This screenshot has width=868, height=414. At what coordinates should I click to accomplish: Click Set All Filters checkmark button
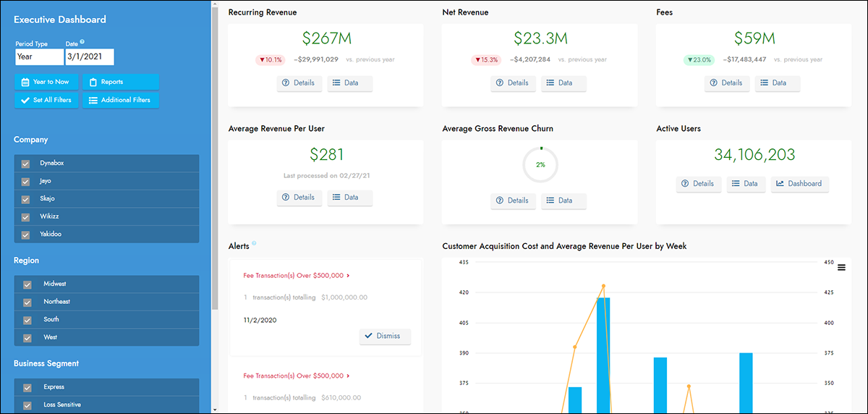pyautogui.click(x=46, y=100)
